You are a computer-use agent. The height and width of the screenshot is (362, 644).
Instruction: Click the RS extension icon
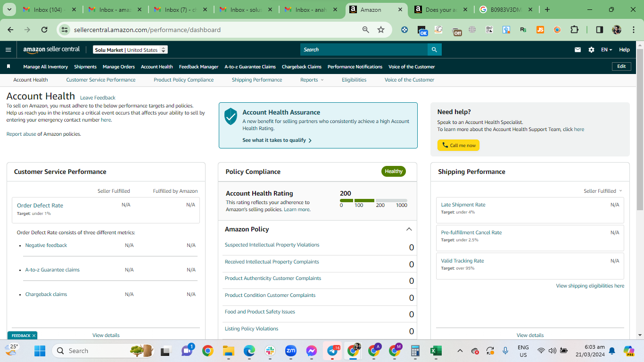tap(523, 30)
